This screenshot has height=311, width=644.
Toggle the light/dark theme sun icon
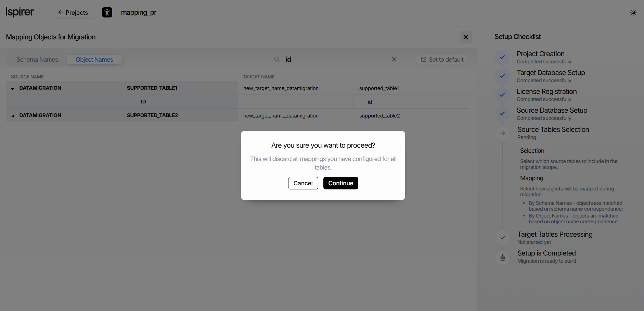coord(633,13)
